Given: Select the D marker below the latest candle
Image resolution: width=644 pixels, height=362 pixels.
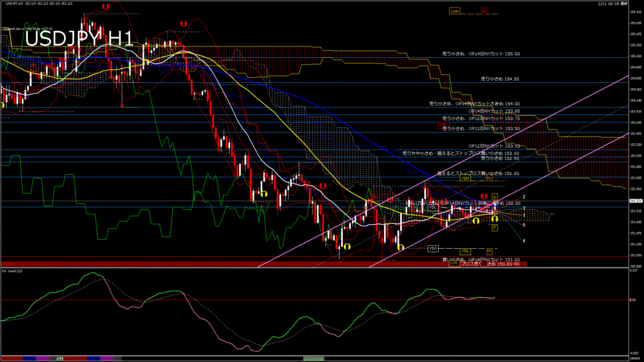Looking at the screenshot, I should (494, 228).
